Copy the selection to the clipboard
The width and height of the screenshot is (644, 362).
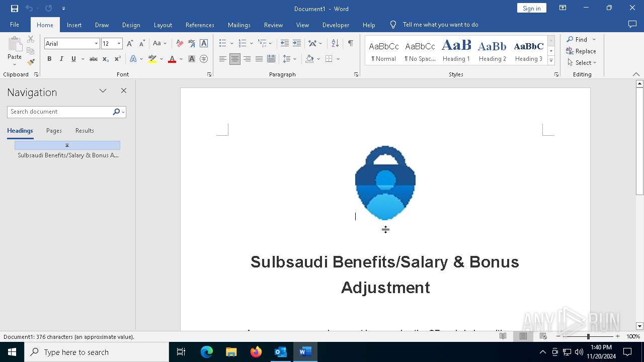tap(31, 51)
